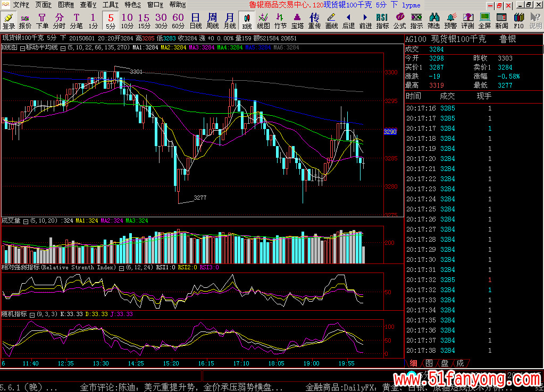Image resolution: width=544 pixels, height=392 pixels.
Task: Switch to the 成 trades tab
Action: 460,363
